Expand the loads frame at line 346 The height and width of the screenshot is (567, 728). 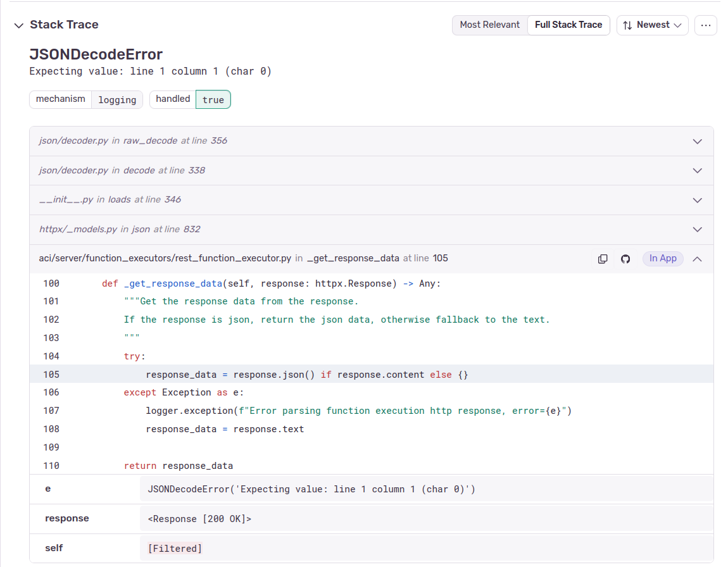pyautogui.click(x=697, y=200)
